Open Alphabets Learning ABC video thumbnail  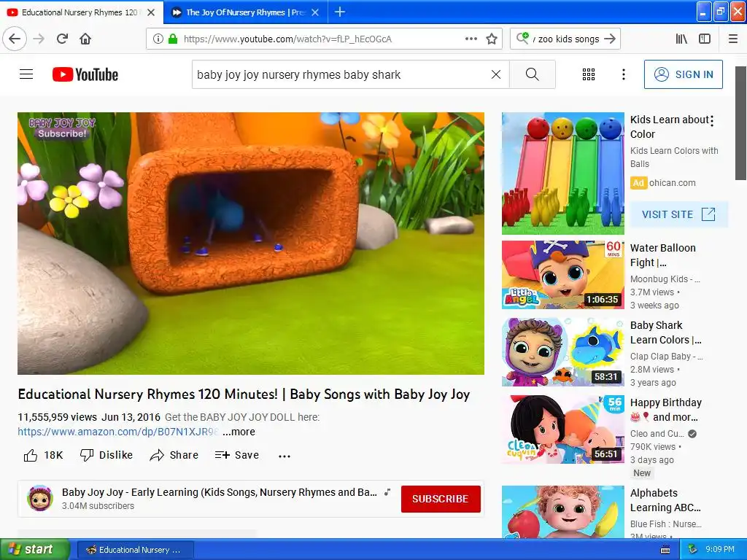(x=562, y=512)
